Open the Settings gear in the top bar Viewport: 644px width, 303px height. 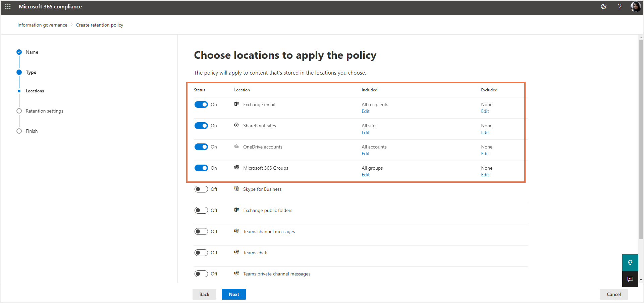(604, 6)
